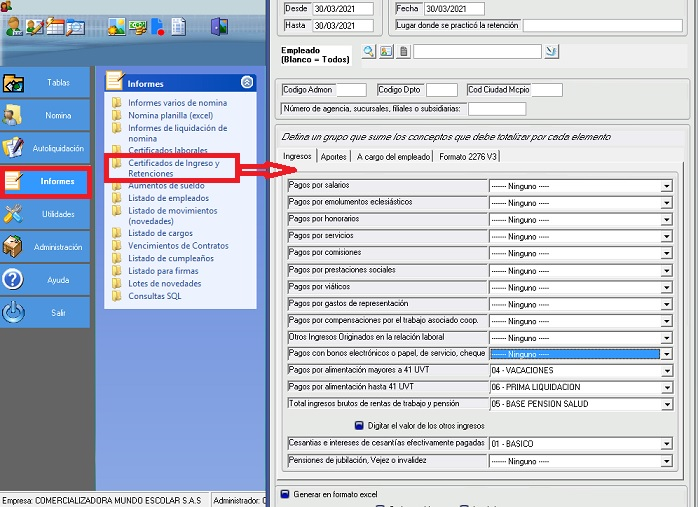Click the money bills toolbar icon
Viewport: 698px width, 507px height.
[x=138, y=27]
